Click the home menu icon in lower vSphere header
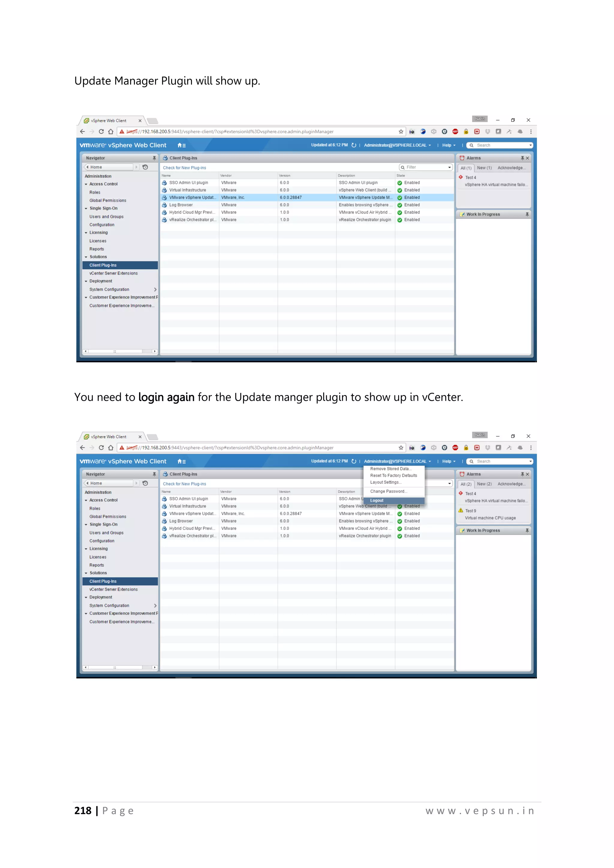614x868 pixels. point(181,461)
